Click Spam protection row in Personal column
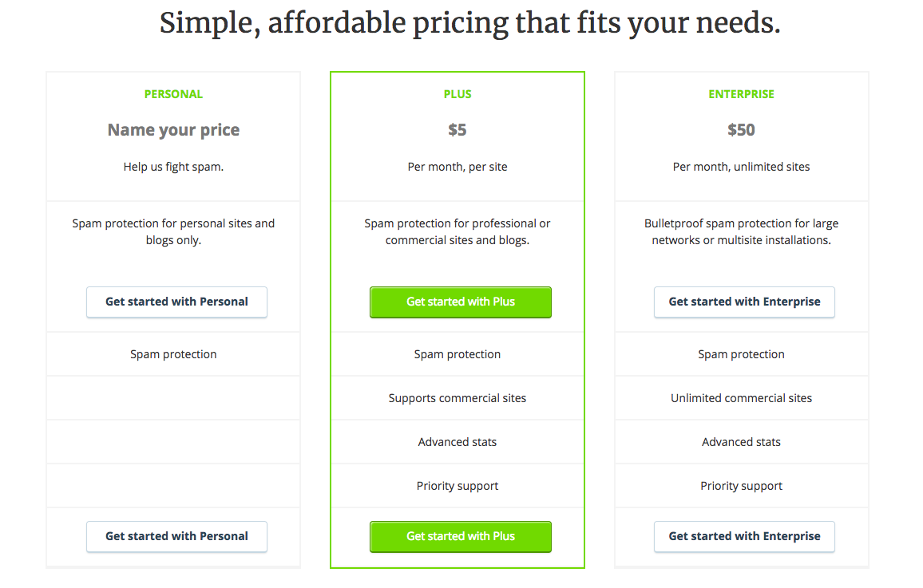 coord(173,354)
